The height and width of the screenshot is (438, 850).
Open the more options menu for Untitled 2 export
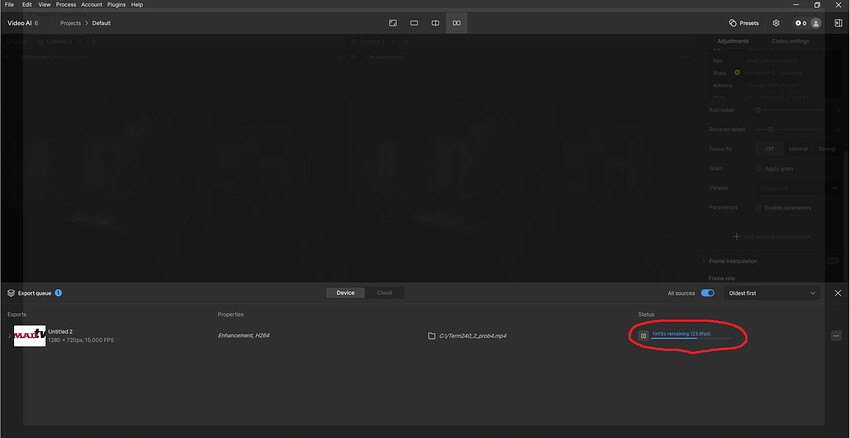pyautogui.click(x=836, y=336)
